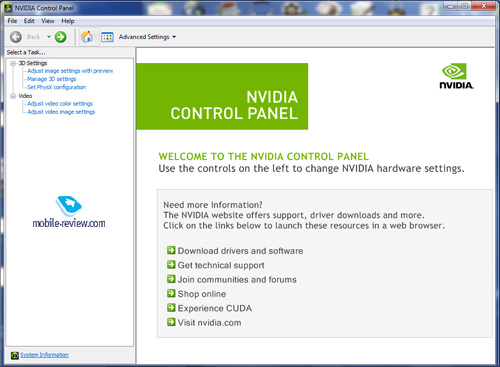Viewport: 500px width, 367px height.
Task: Open the Help menu
Action: tap(68, 21)
